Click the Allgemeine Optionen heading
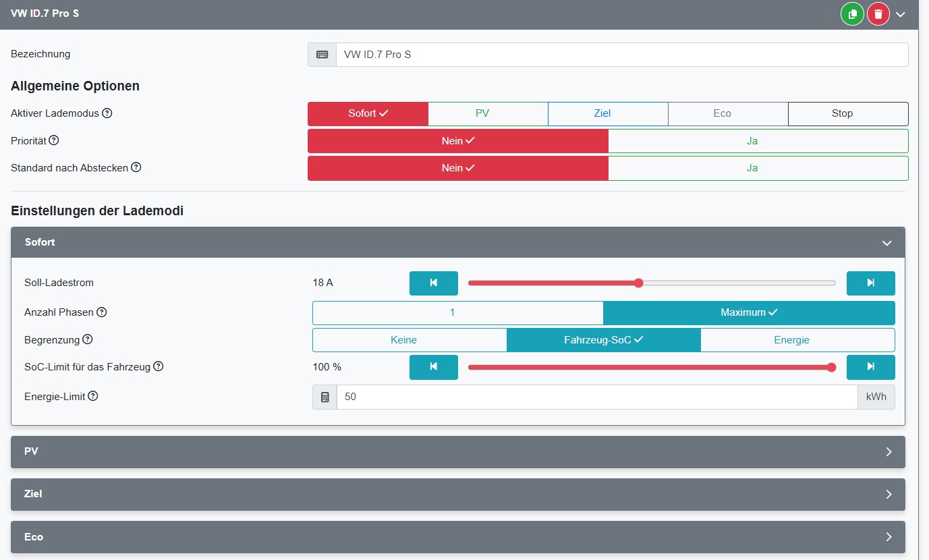The height and width of the screenshot is (560, 929). (x=76, y=86)
